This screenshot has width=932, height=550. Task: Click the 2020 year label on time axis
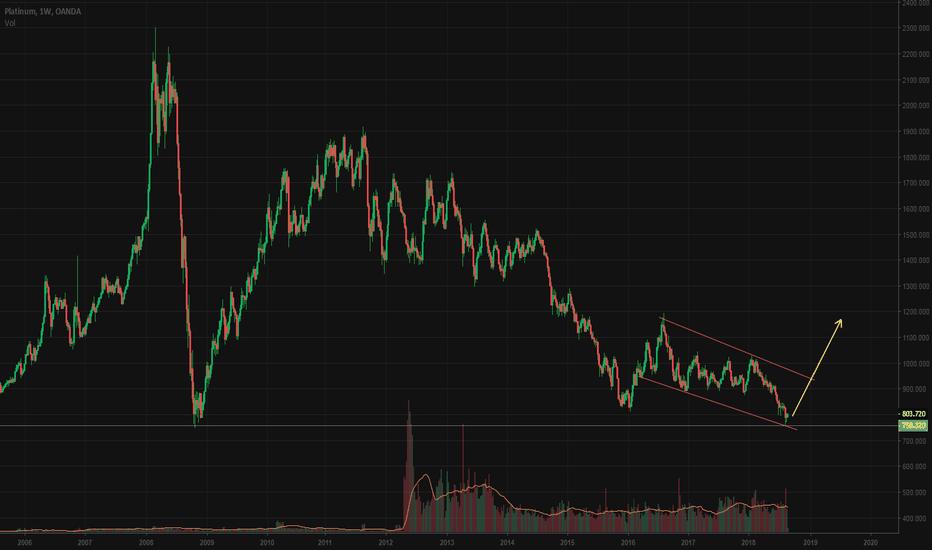(x=870, y=543)
